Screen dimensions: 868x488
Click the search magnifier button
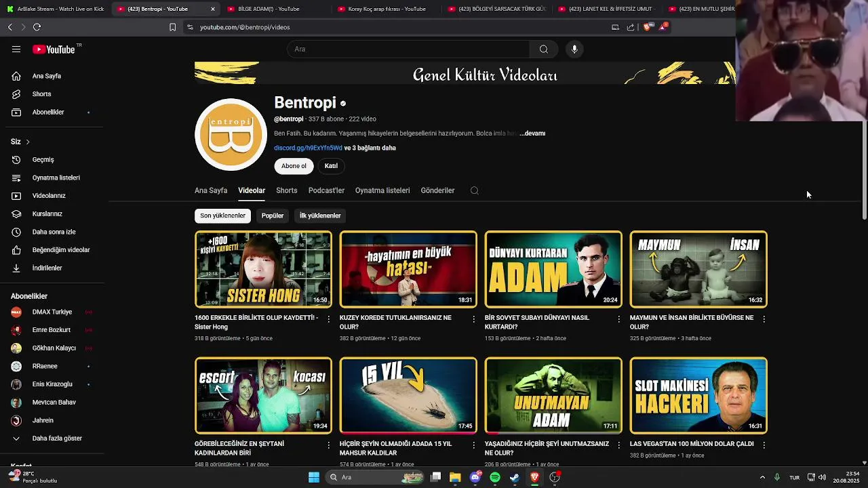point(544,49)
